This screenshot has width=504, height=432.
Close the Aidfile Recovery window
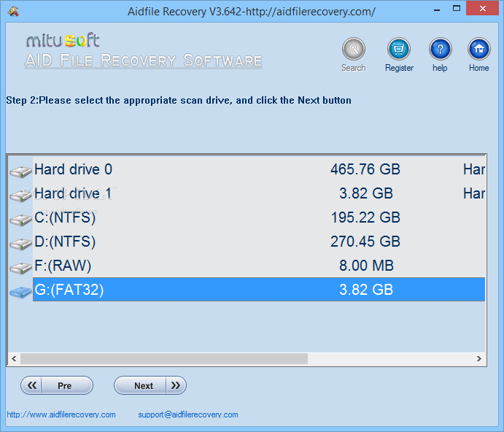[x=482, y=8]
